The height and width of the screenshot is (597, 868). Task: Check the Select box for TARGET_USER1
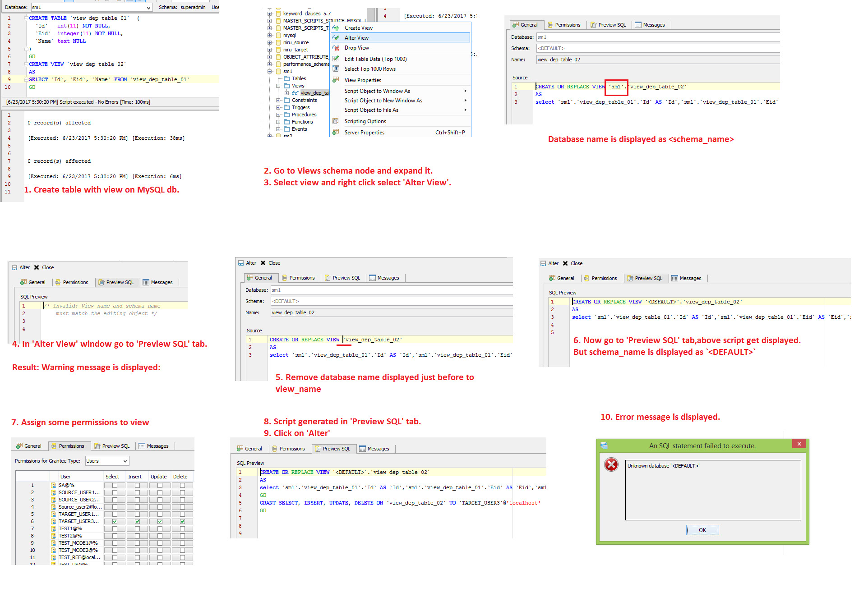click(x=115, y=514)
